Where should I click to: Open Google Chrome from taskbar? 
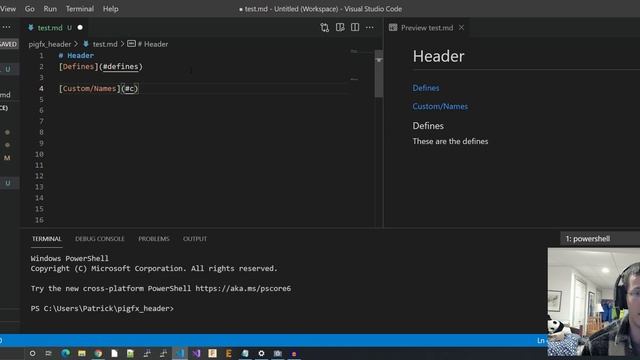[x=98, y=353]
